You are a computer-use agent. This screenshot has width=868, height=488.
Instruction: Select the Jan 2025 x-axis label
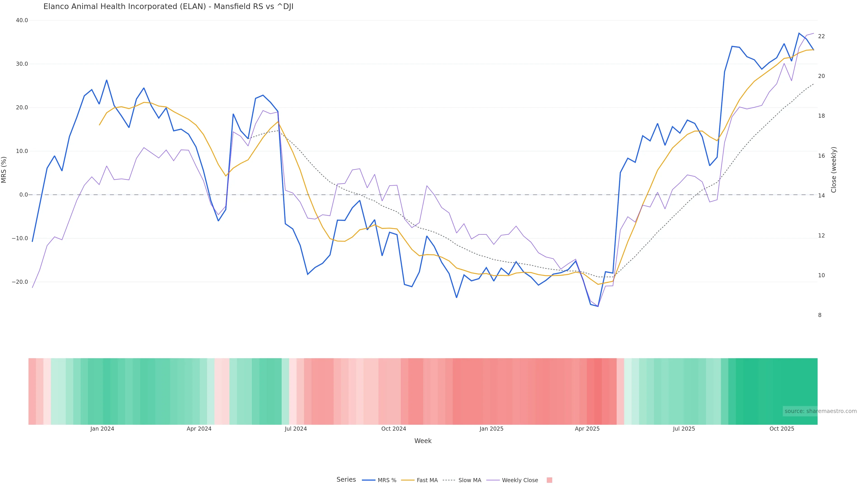click(491, 429)
